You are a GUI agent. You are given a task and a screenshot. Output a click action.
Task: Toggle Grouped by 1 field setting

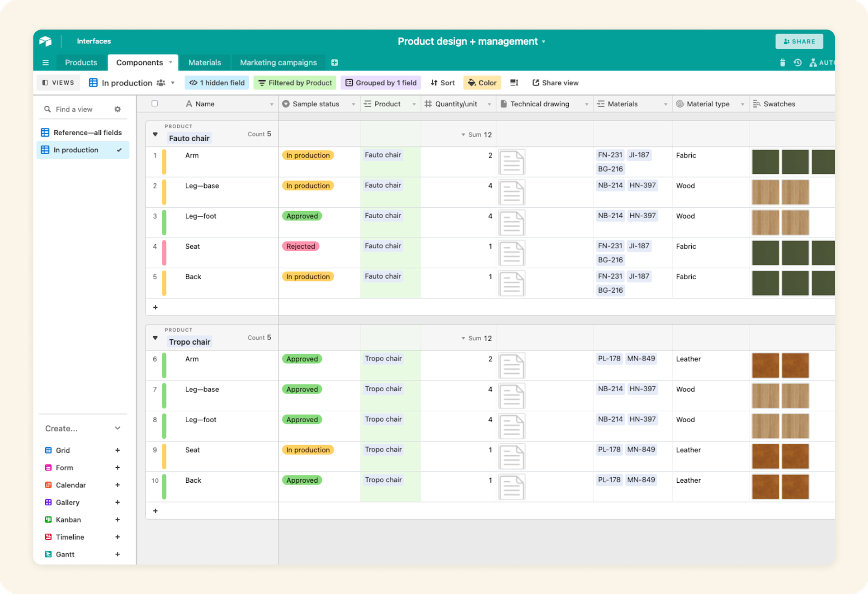pyautogui.click(x=381, y=83)
